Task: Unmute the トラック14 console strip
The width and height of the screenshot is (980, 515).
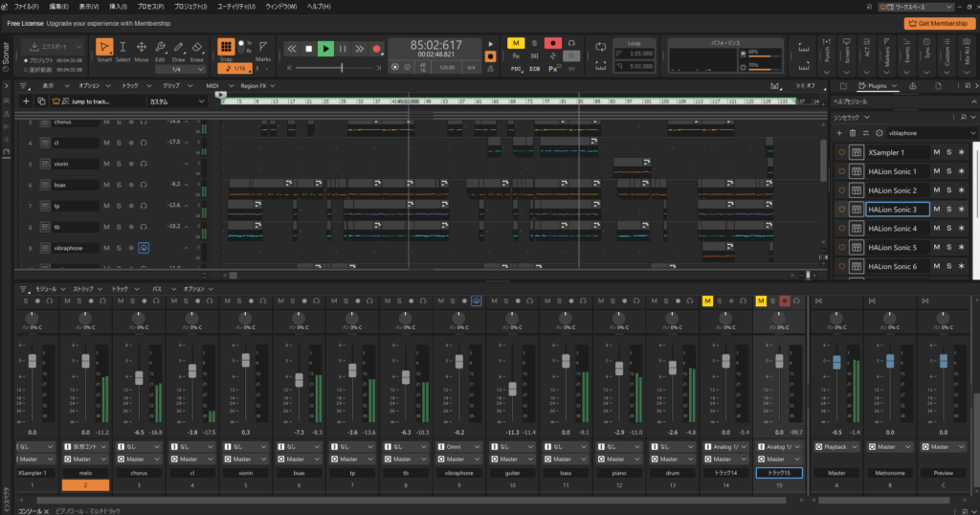Action: pyautogui.click(x=707, y=302)
